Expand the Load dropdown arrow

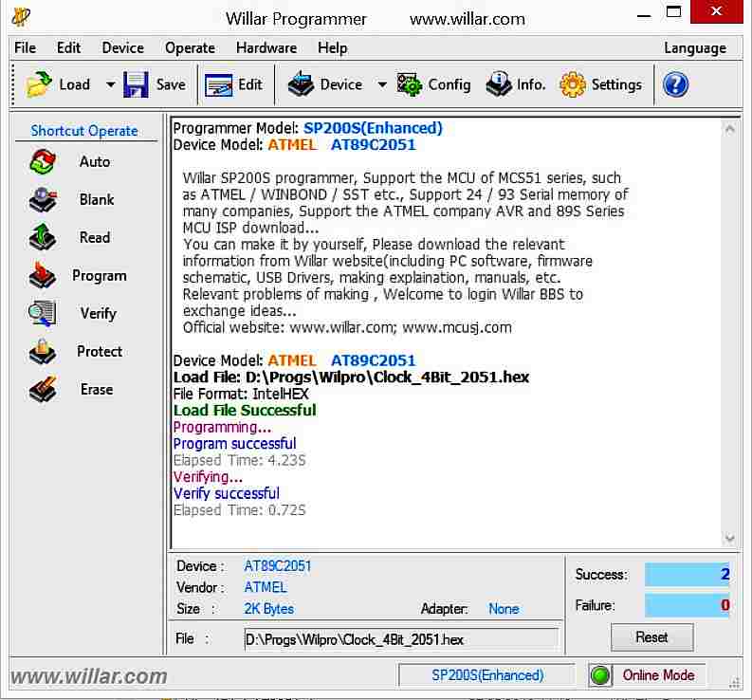tap(110, 85)
